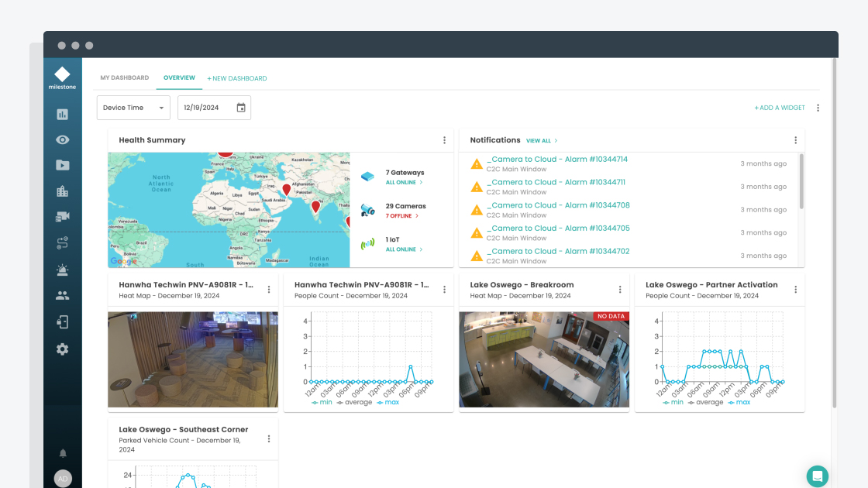This screenshot has height=488, width=868.
Task: Click the Breakroom camera heat map thumbnail
Action: [544, 359]
